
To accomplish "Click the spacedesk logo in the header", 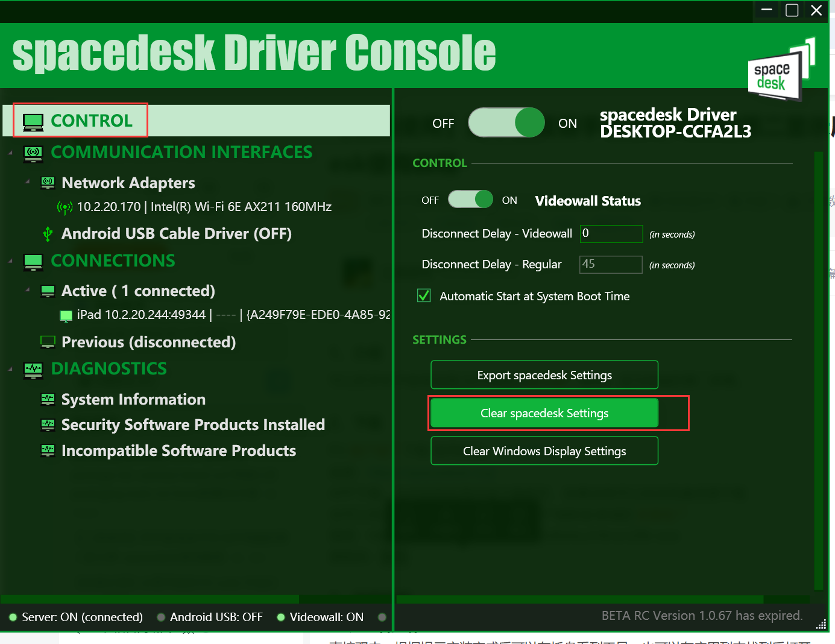I will [x=781, y=70].
